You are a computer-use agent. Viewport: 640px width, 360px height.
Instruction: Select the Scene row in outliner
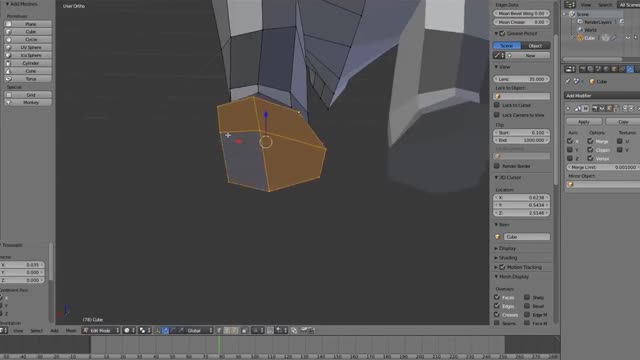[582, 14]
